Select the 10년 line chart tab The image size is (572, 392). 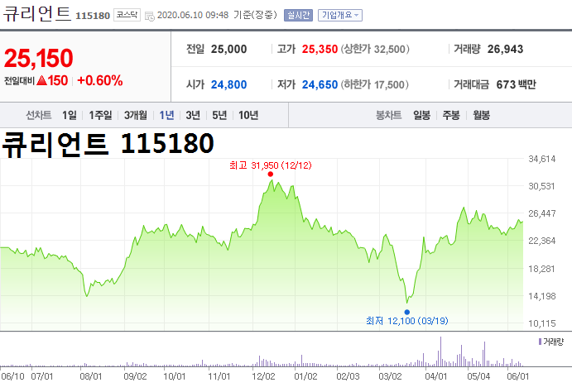248,116
